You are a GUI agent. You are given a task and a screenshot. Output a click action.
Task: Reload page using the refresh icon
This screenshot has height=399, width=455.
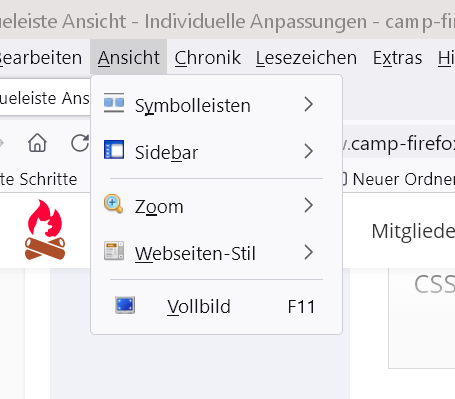pyautogui.click(x=80, y=143)
